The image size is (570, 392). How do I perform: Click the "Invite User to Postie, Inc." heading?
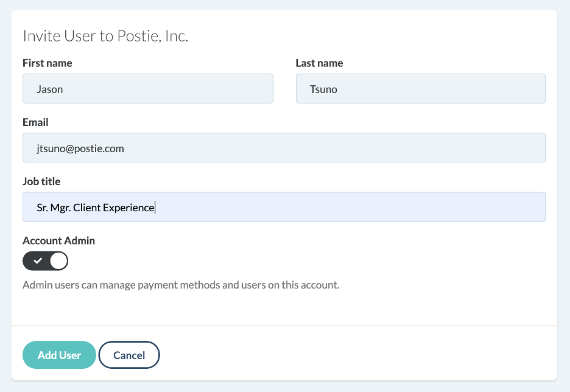point(105,36)
